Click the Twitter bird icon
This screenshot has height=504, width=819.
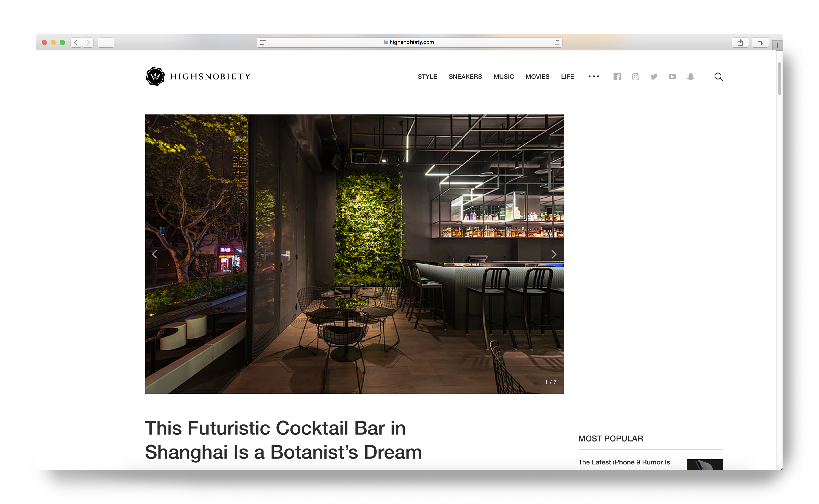coord(654,77)
